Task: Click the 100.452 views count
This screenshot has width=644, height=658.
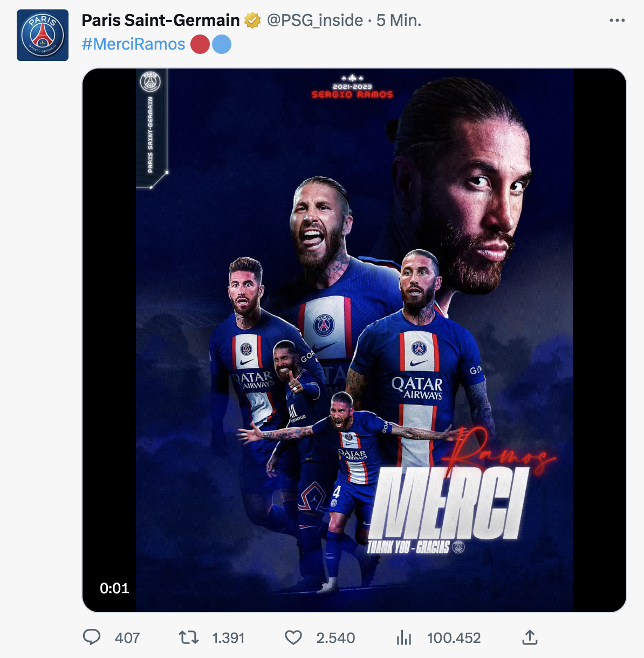Action: pos(454,638)
